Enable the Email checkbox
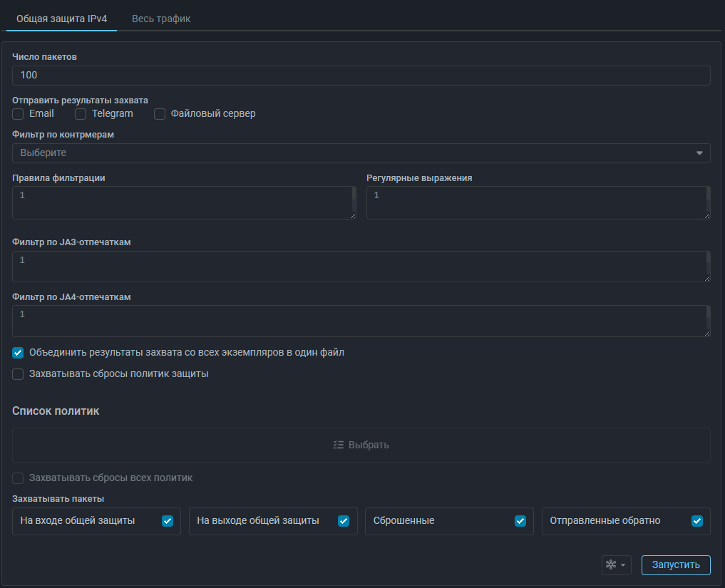This screenshot has height=588, width=725. (x=19, y=114)
